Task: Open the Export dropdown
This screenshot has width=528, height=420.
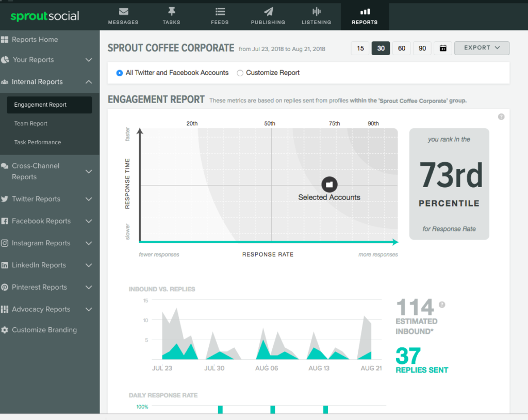Action: coord(482,48)
